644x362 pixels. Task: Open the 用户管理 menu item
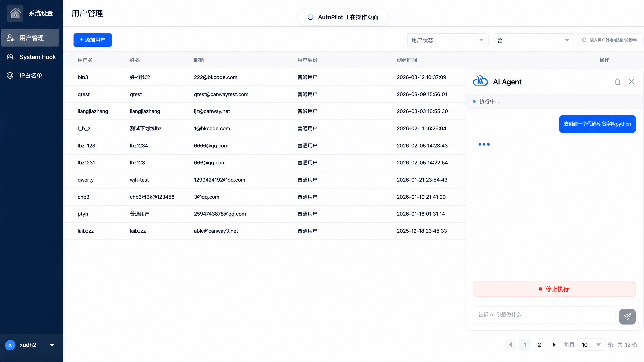[x=30, y=38]
